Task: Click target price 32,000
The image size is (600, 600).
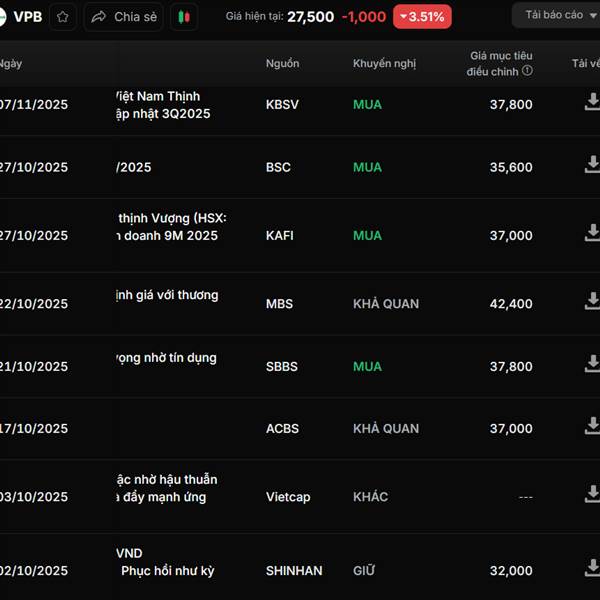Action: click(511, 571)
